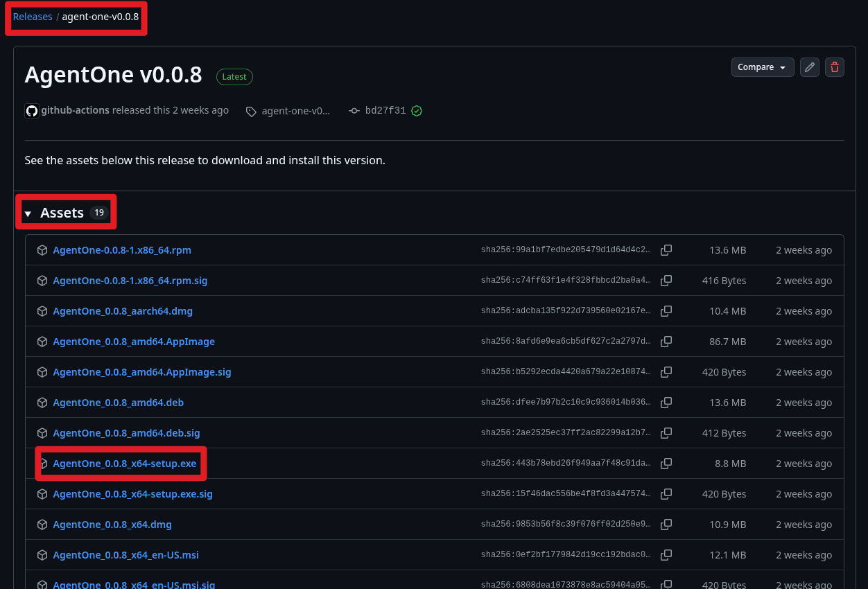
Task: Click the Latest release badge
Action: pyautogui.click(x=234, y=77)
